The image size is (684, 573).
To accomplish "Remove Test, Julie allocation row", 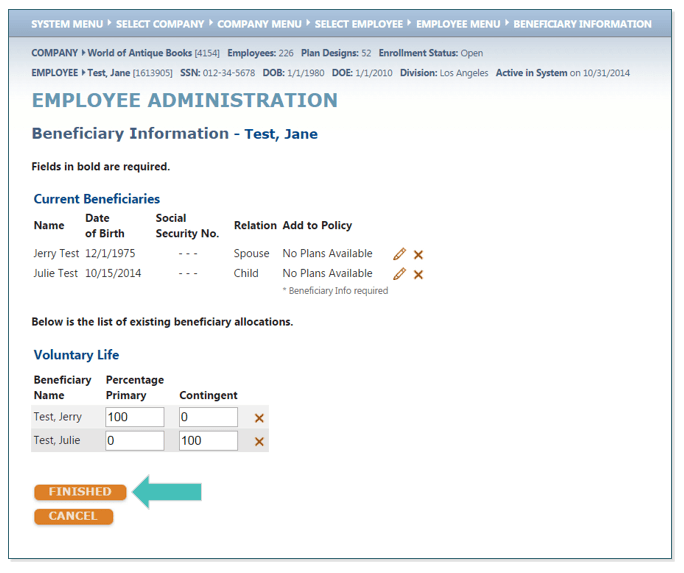I will point(259,442).
